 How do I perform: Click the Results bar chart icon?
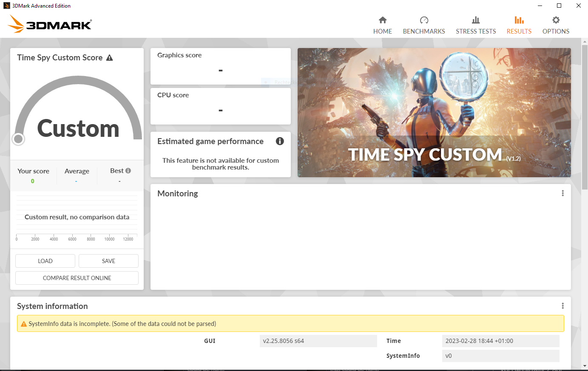tap(519, 20)
